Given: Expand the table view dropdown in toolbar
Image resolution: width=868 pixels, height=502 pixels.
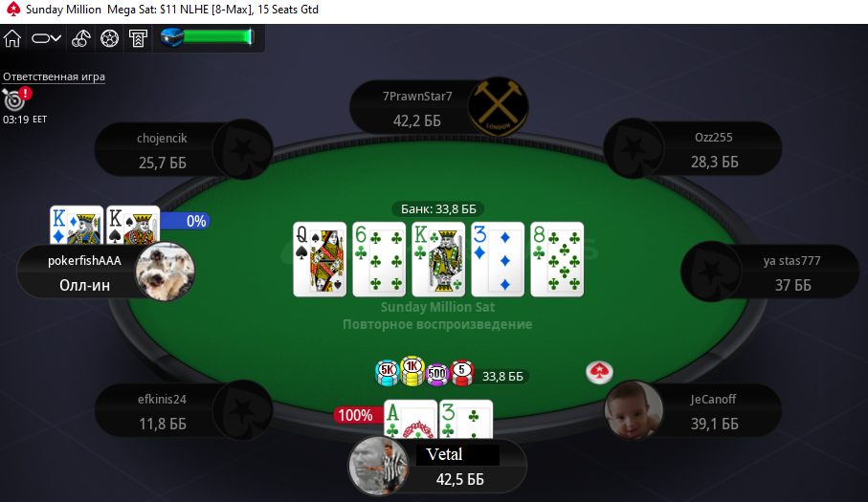Looking at the screenshot, I should click(x=46, y=38).
